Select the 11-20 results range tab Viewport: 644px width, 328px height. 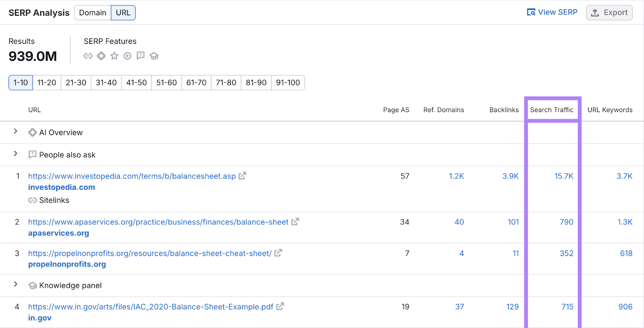pos(47,83)
